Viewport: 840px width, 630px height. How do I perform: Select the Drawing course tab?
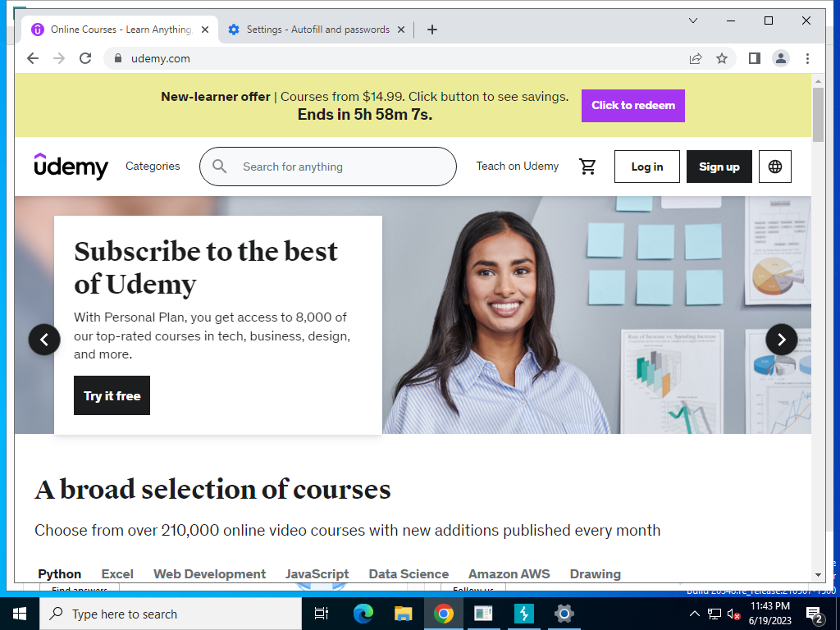596,573
